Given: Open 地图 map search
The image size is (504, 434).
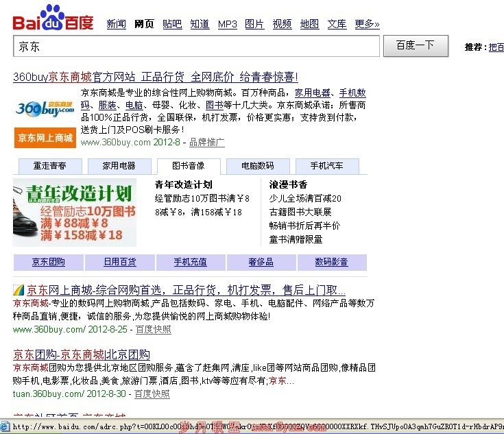Looking at the screenshot, I should tap(309, 24).
